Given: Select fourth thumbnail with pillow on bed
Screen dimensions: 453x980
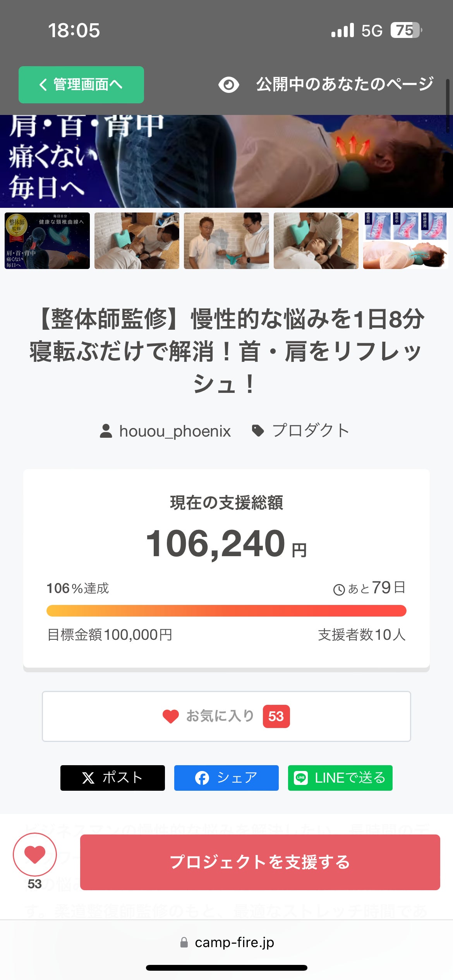Looking at the screenshot, I should coord(316,241).
